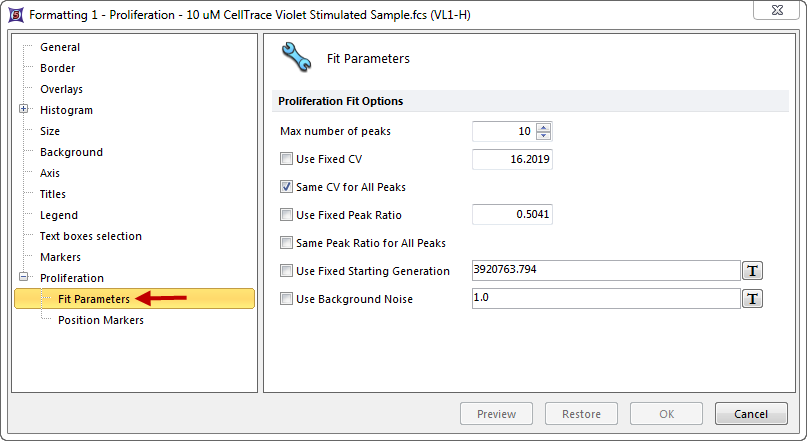Uncheck Same CV for All Peaks

click(287, 187)
